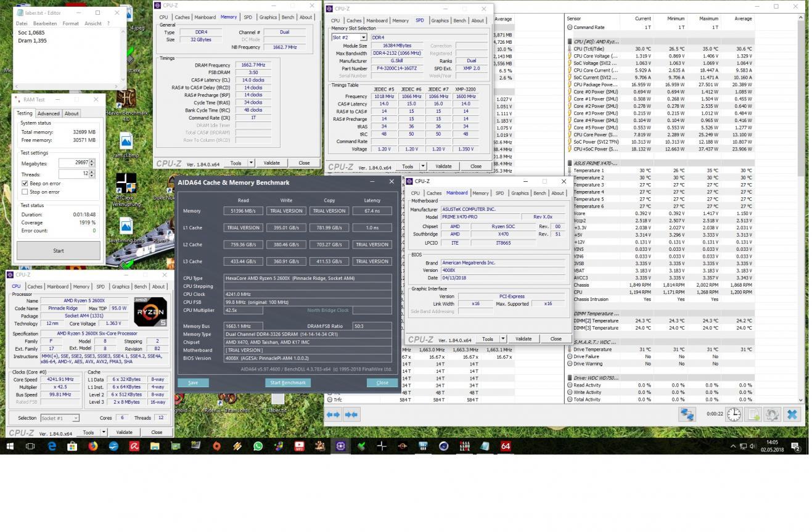The image size is (812, 532).
Task: Open HWiNFO network/remote monitor icon
Action: [x=687, y=415]
